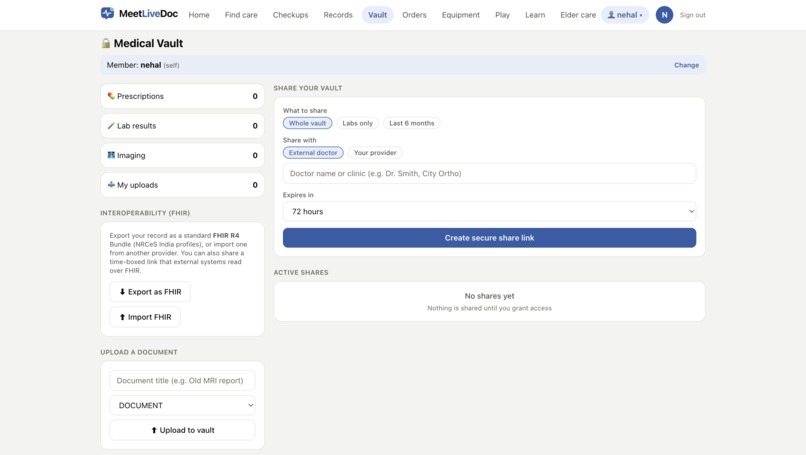Click Upload to vault button

pos(182,430)
